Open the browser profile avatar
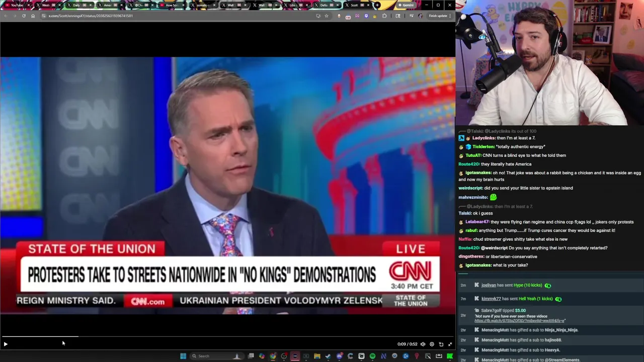Image resolution: width=644 pixels, height=362 pixels. point(421,16)
